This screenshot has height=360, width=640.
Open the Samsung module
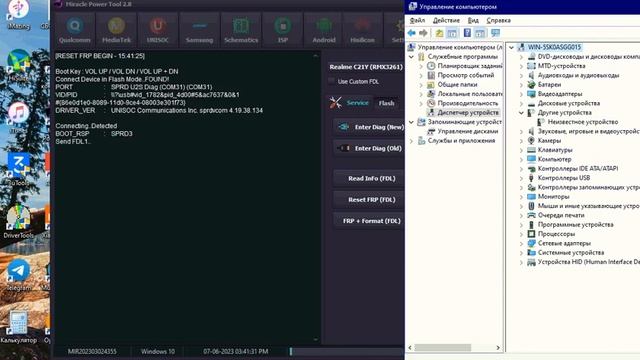(199, 30)
